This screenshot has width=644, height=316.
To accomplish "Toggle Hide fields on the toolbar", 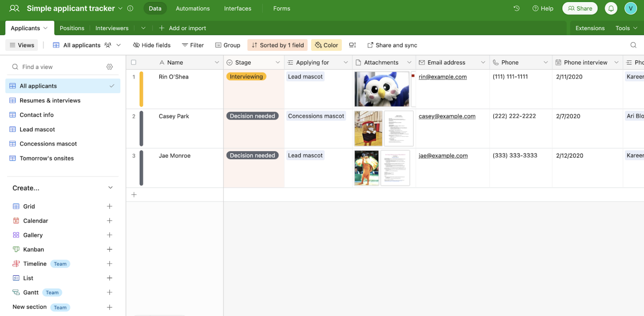I will coord(151,45).
